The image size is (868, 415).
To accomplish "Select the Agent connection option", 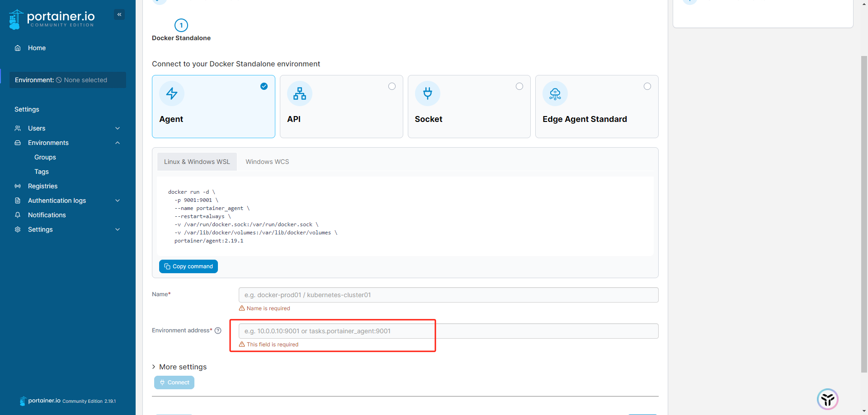I will pyautogui.click(x=213, y=107).
